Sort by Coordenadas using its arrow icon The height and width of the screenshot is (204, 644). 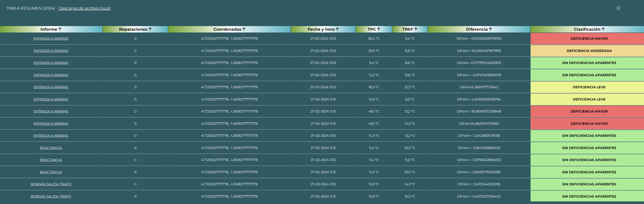click(x=244, y=29)
